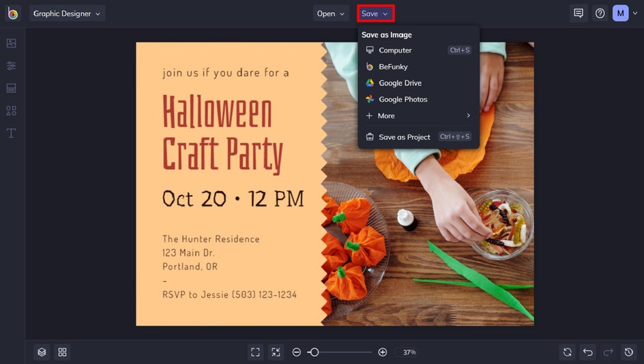
Task: Save image to Google Drive
Action: point(418,83)
